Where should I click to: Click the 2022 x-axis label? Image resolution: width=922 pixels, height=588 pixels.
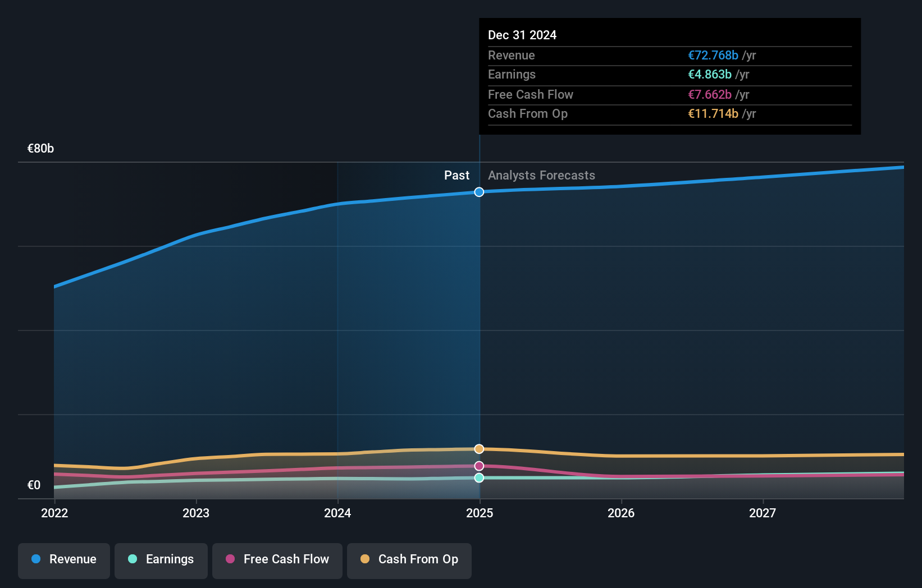coord(54,513)
